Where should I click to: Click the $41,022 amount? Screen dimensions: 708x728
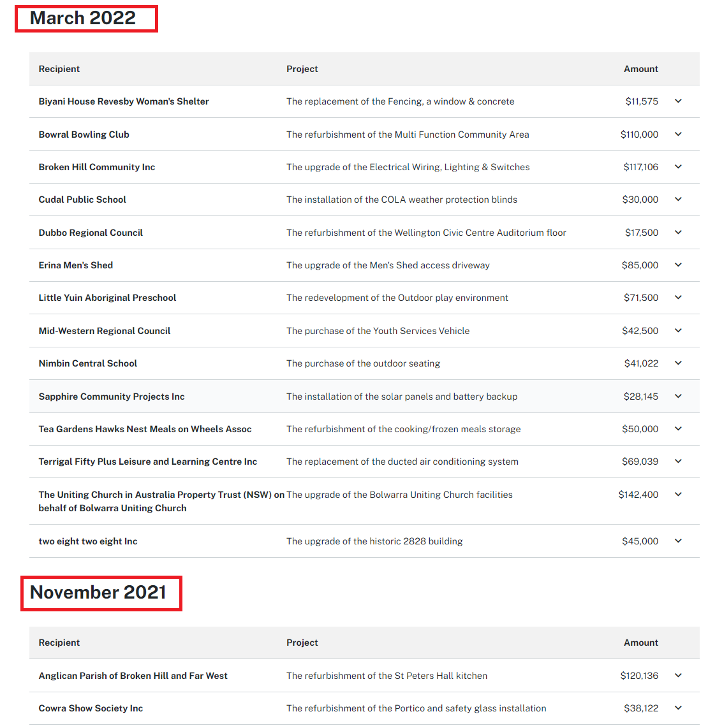click(641, 363)
